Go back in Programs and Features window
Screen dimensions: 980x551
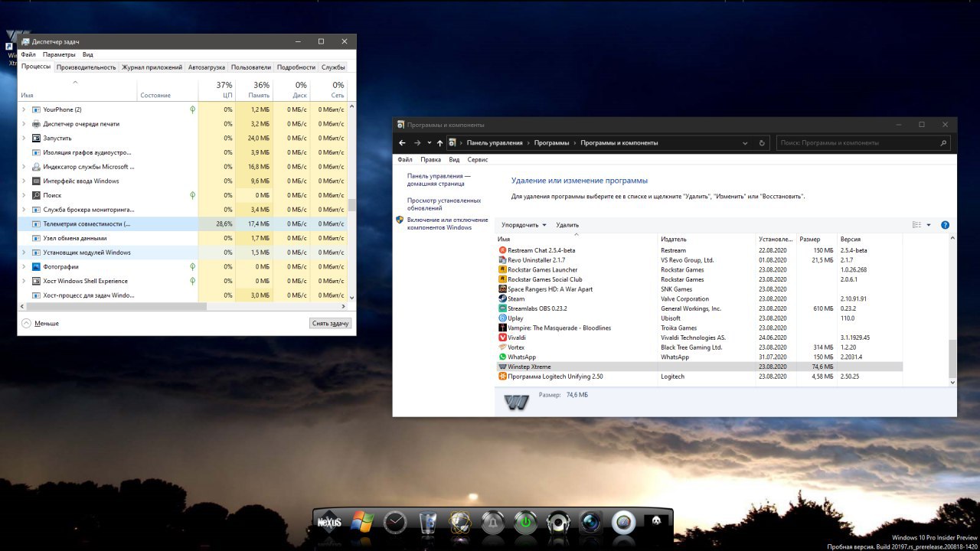pyautogui.click(x=403, y=143)
